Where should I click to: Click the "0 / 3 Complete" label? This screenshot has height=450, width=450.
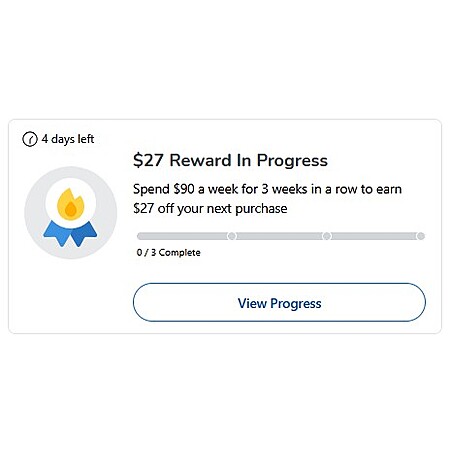(x=169, y=253)
